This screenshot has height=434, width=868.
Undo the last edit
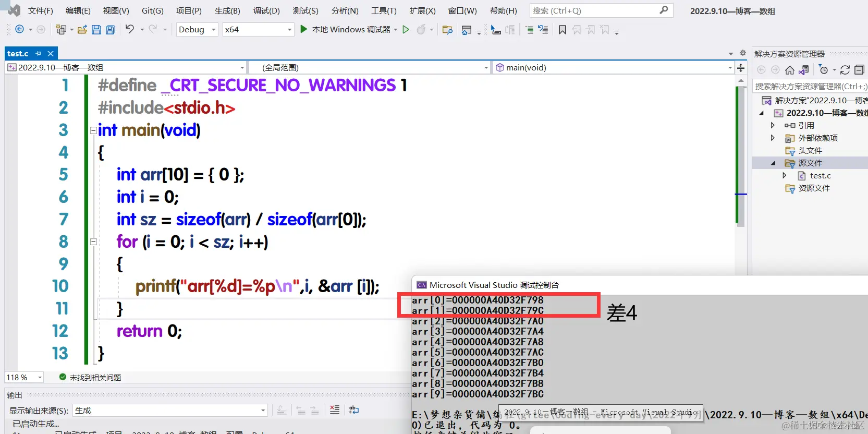click(129, 29)
